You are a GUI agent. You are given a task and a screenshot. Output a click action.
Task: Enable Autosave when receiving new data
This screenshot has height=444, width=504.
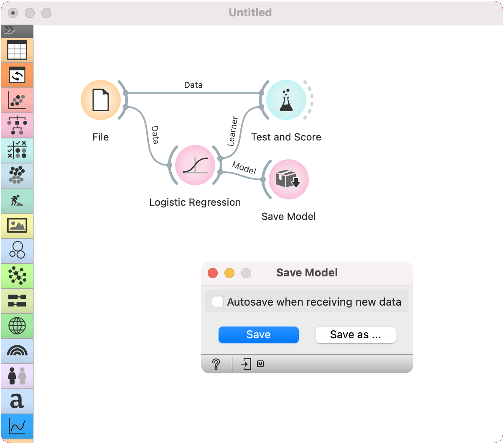218,301
